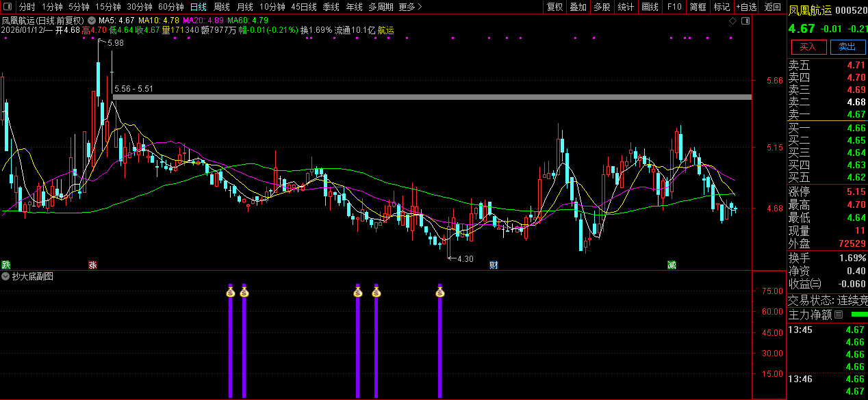This screenshot has height=400, width=868.
Task: Click the gray 5.56 - 5.51 gap band
Action: click(x=431, y=97)
